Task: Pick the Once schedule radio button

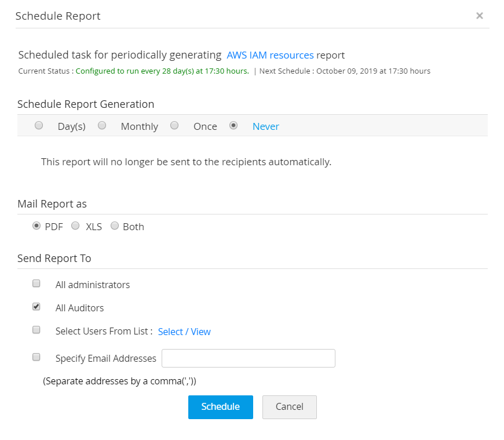Action: (x=174, y=125)
